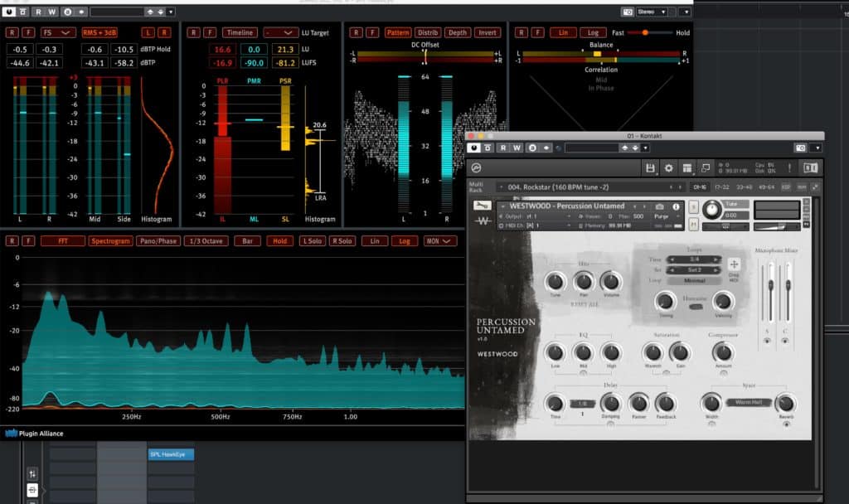Open the Stereo channel configuration dropdown

652,12
